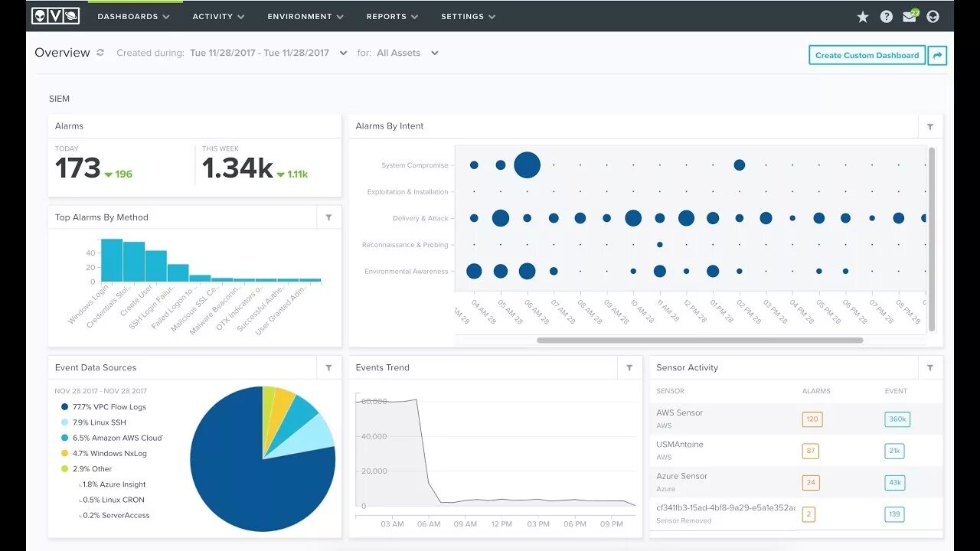
Task: Click the share dashboard arrow icon
Action: coord(937,55)
